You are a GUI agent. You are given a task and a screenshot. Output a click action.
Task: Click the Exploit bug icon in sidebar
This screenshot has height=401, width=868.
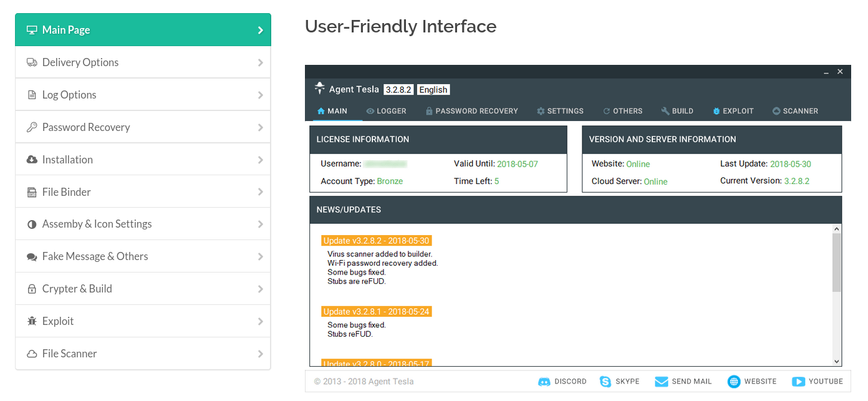[x=31, y=321]
